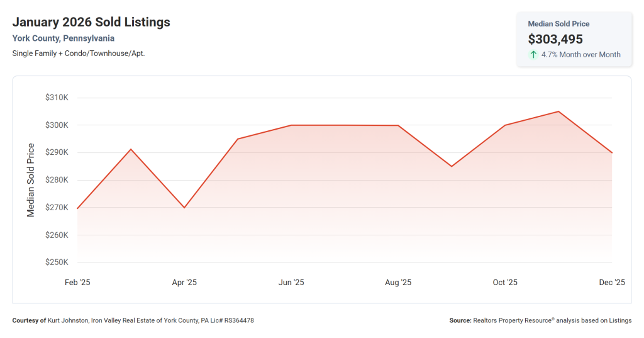This screenshot has width=644, height=338.
Task: Click the 4.7% Month over Month text
Action: click(580, 55)
